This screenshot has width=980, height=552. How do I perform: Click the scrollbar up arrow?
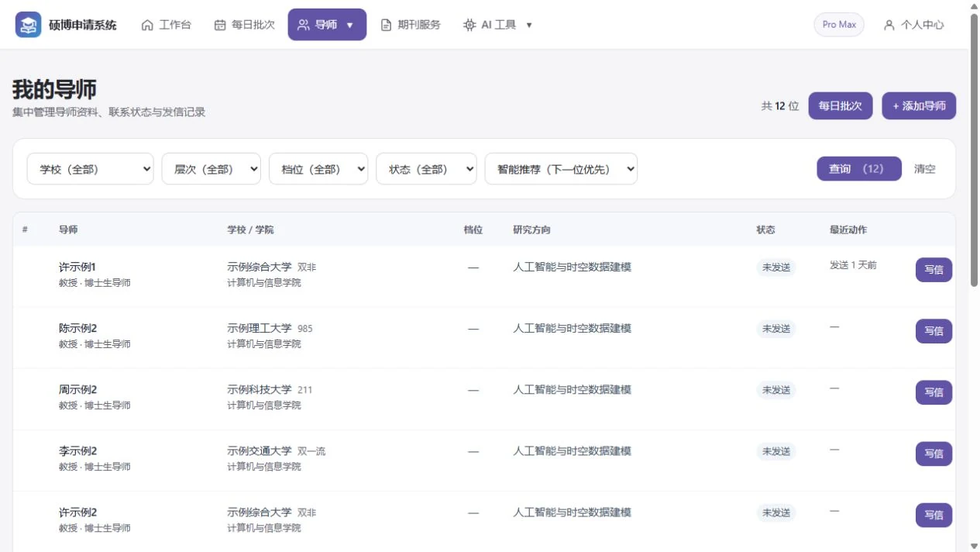974,6
